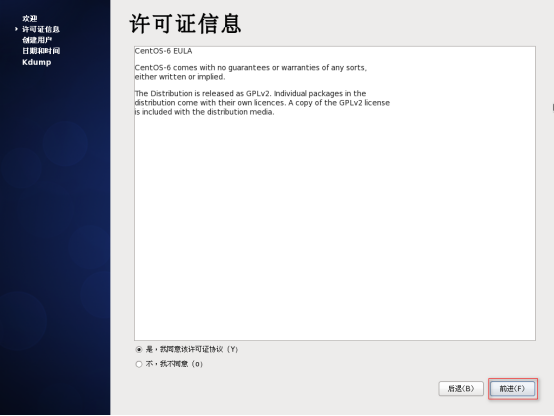The image size is (554, 416).
Task: Click the 许可证信息 page heading
Action: tap(185, 24)
